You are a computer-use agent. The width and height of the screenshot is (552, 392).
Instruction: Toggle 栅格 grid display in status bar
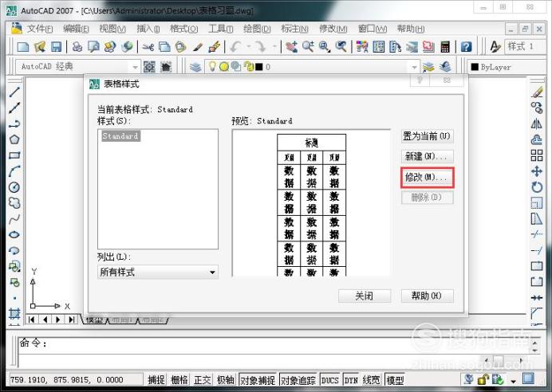(x=179, y=380)
